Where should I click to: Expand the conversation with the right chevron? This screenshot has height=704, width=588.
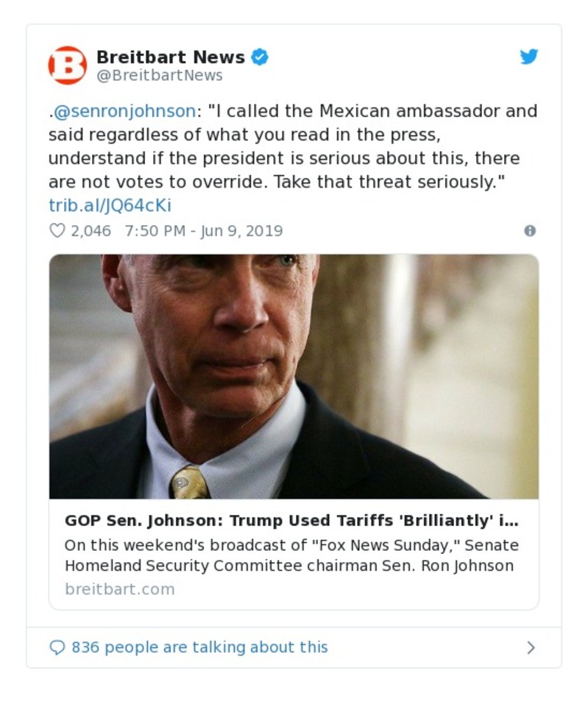(531, 647)
